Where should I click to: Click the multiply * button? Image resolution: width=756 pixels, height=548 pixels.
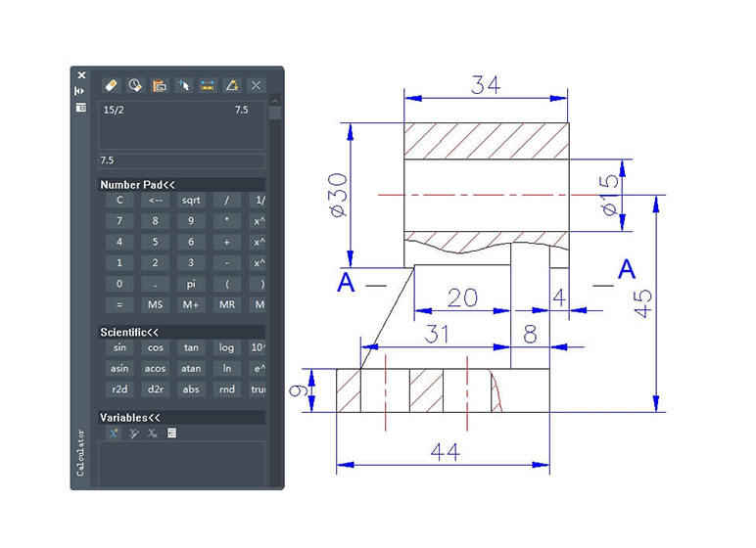click(x=226, y=221)
